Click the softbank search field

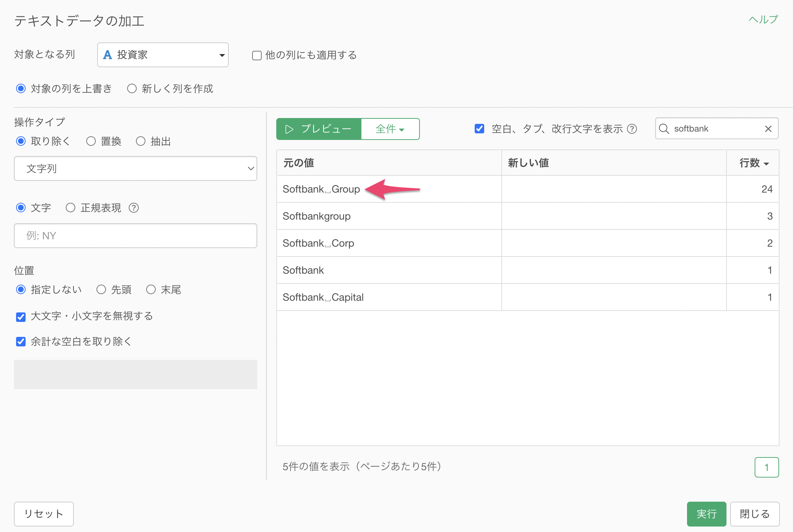pos(717,129)
